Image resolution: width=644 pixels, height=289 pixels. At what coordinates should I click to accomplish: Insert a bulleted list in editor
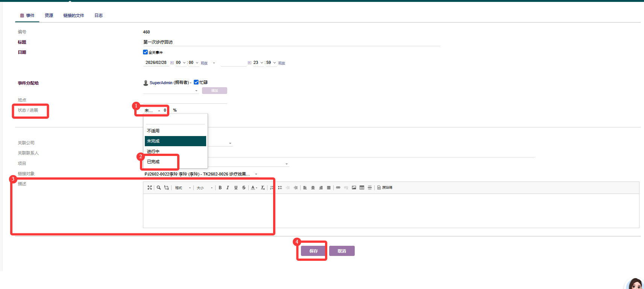point(280,188)
